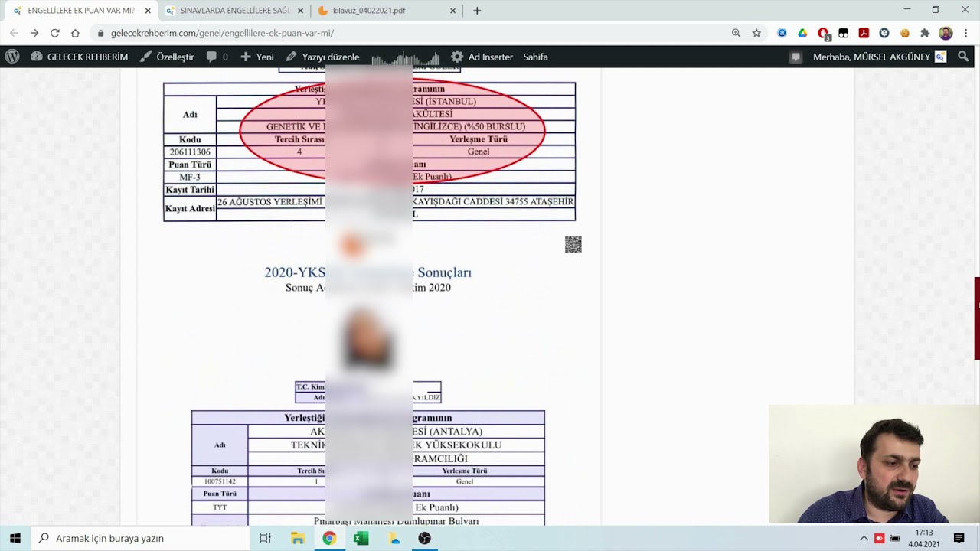Open the OBS Studio taskbar icon
This screenshot has width=980, height=551.
pos(424,538)
